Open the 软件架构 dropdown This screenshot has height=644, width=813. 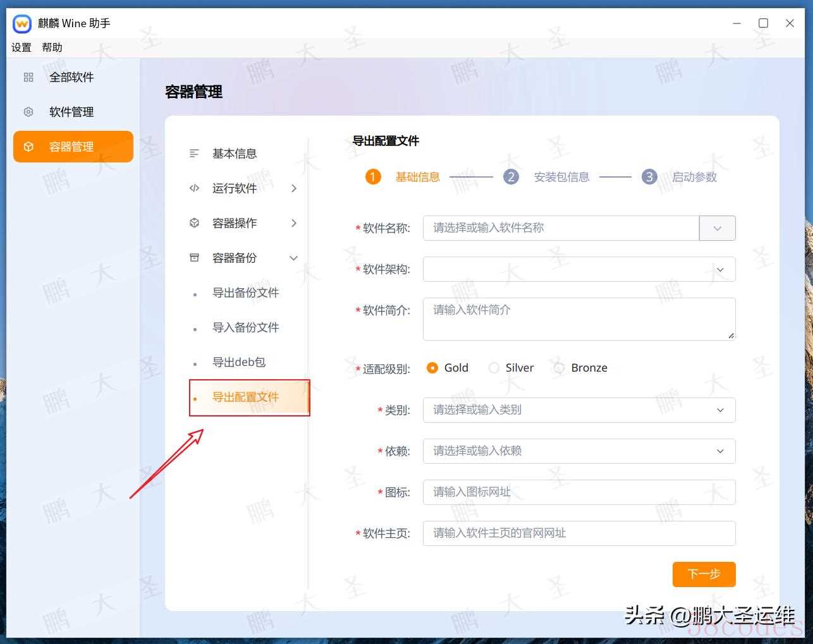pyautogui.click(x=578, y=269)
